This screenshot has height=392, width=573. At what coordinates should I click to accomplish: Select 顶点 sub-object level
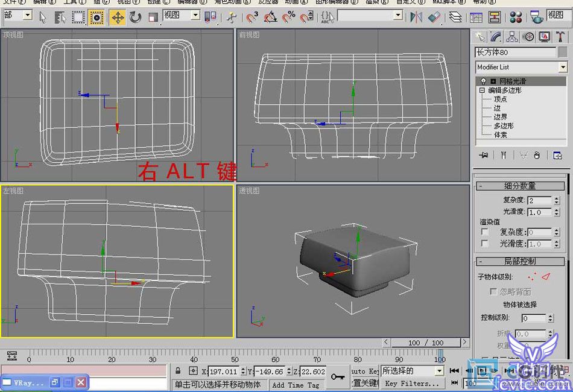[500, 99]
